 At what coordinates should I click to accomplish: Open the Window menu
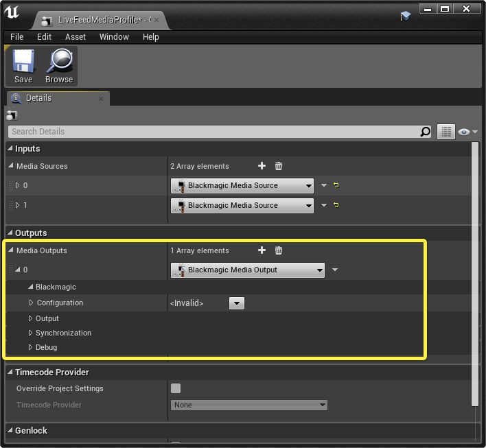click(x=114, y=37)
